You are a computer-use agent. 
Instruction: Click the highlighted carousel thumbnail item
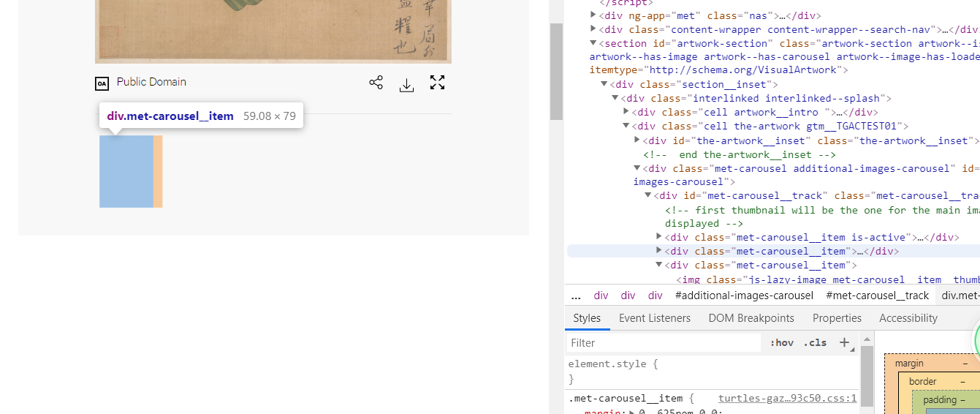tap(126, 171)
